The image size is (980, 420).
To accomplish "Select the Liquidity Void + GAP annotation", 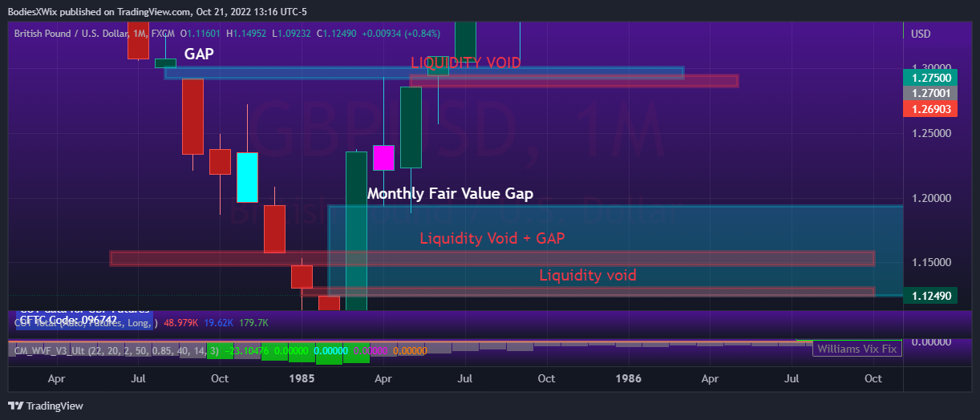I will pos(494,238).
